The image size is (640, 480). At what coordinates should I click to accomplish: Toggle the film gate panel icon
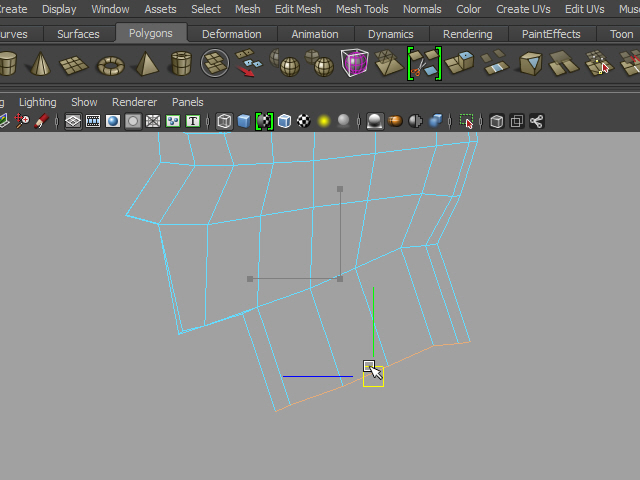point(93,122)
